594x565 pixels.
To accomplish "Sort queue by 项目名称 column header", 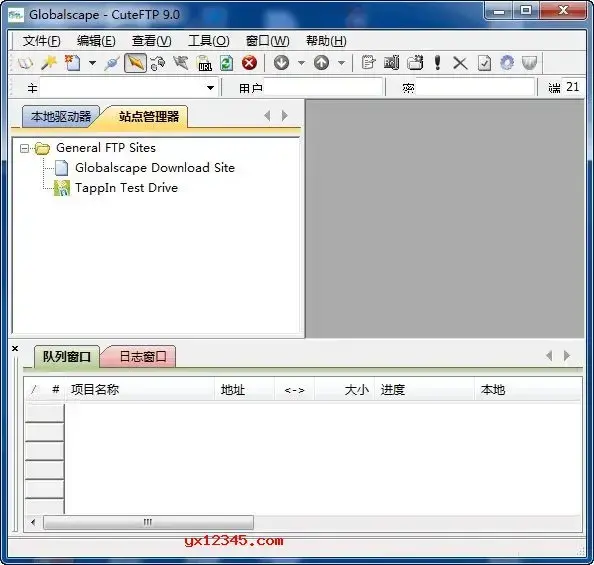I will [140, 390].
